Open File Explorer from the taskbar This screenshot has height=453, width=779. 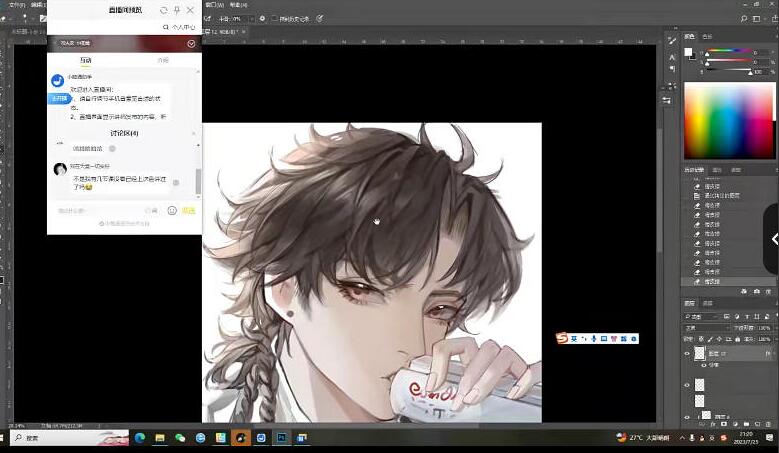click(160, 438)
